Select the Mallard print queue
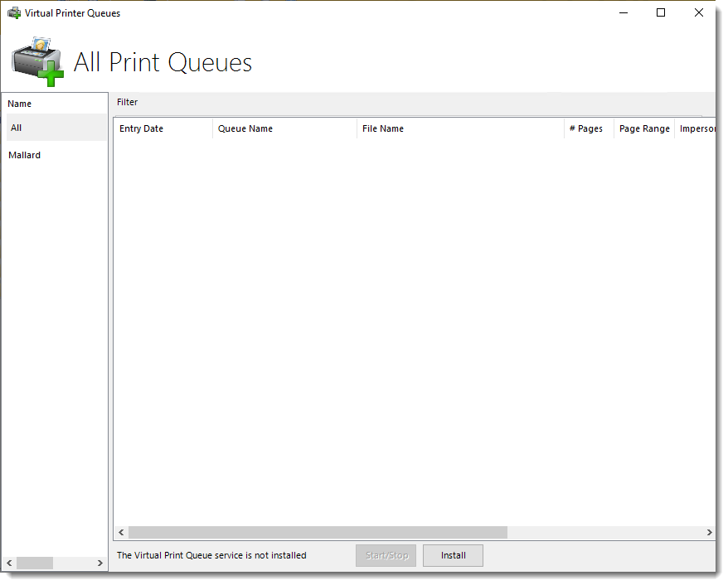Screen dimensions: 728x585 [25, 155]
